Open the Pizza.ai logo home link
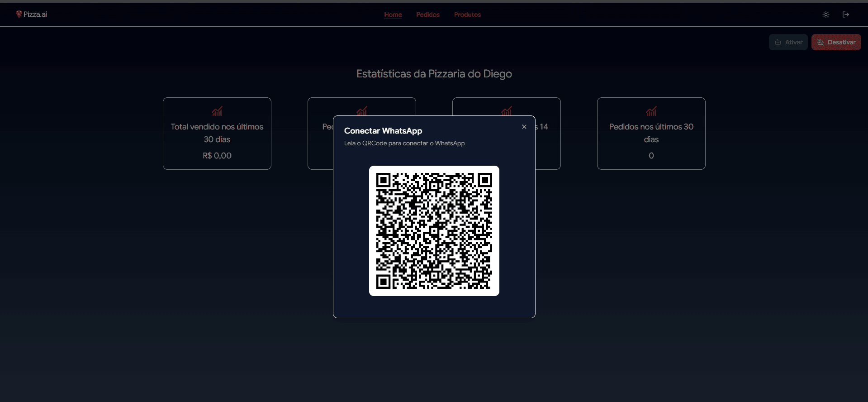This screenshot has height=402, width=868. [x=31, y=14]
